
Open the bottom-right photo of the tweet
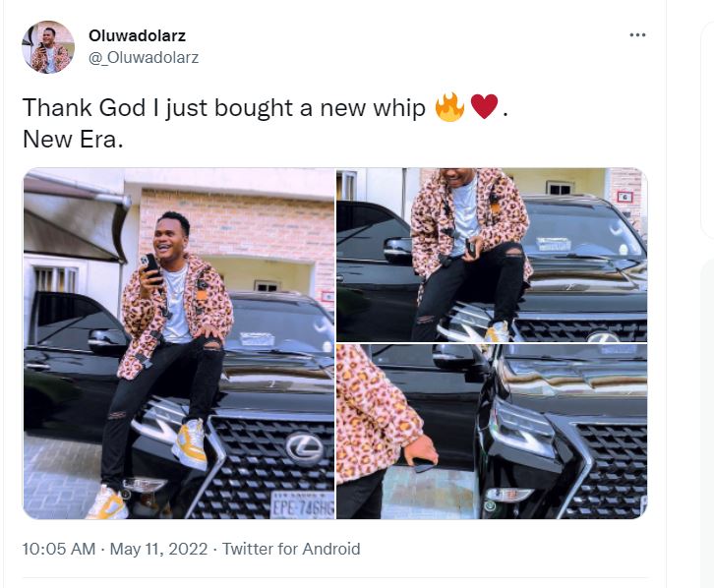(492, 432)
